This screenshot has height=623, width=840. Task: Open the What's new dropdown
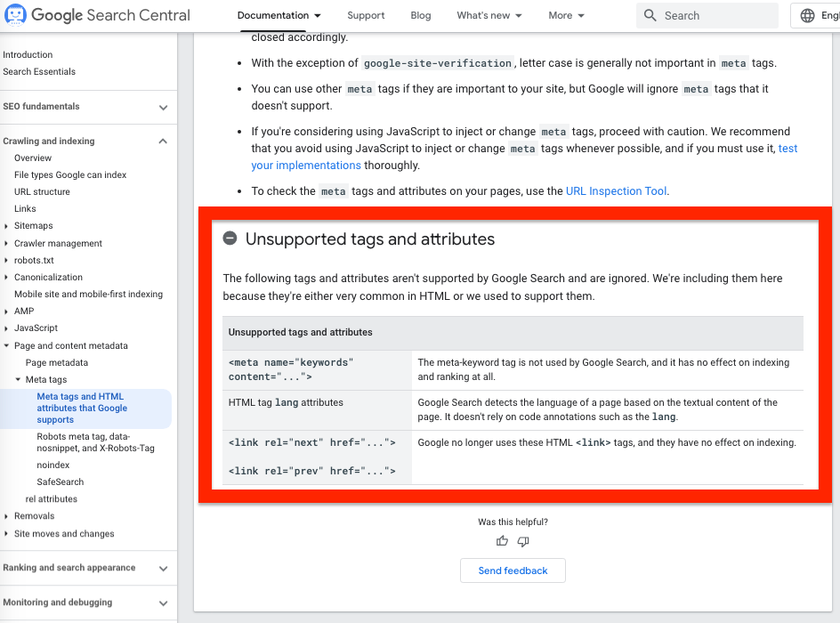tap(489, 15)
